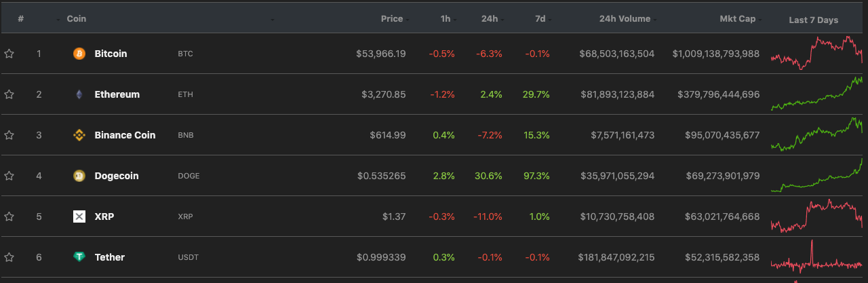Click the Tether green logo icon
The width and height of the screenshot is (868, 283).
tap(79, 257)
